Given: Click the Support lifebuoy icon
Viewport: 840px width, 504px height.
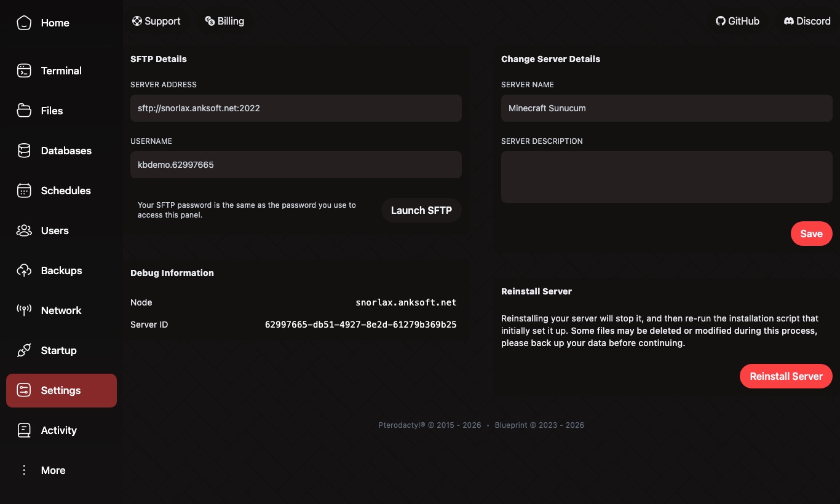Looking at the screenshot, I should pos(137,21).
